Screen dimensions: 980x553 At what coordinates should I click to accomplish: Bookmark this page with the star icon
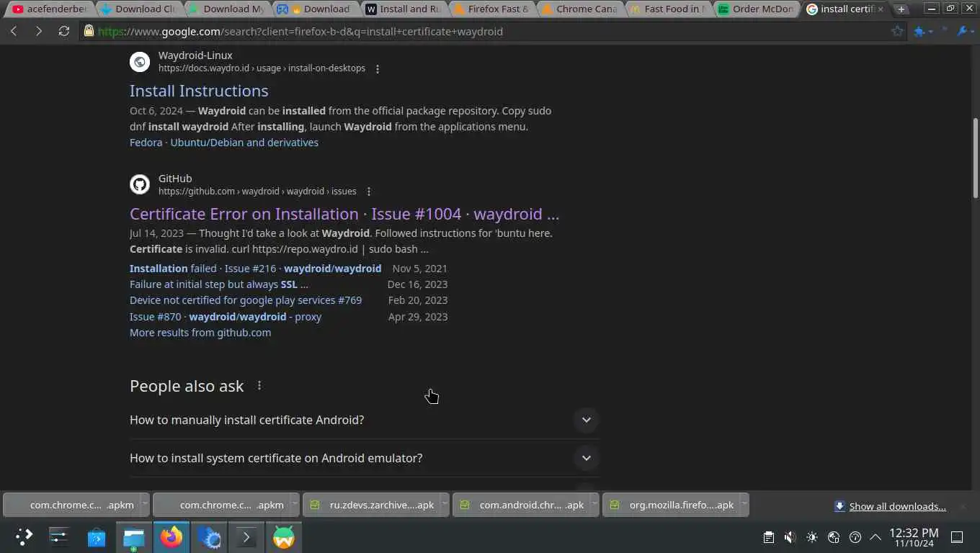[x=897, y=31]
